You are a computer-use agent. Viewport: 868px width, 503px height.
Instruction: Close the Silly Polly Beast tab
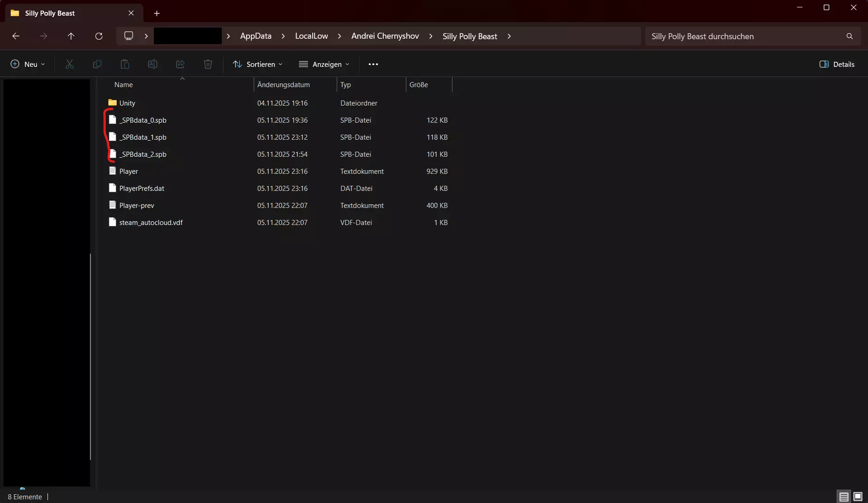131,13
